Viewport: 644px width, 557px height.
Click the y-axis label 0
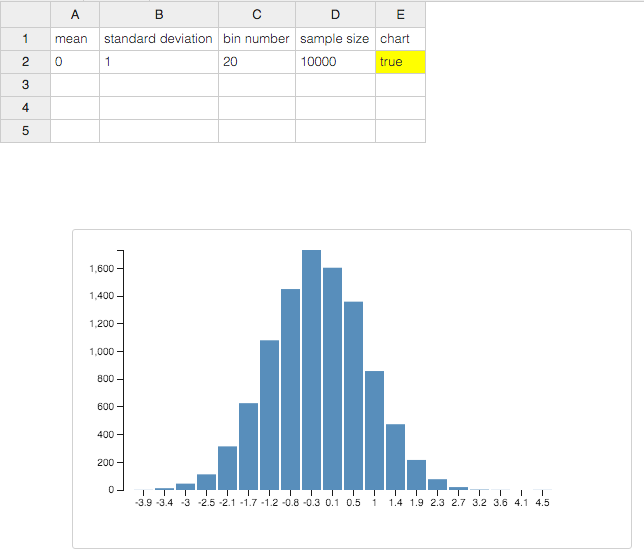111,490
